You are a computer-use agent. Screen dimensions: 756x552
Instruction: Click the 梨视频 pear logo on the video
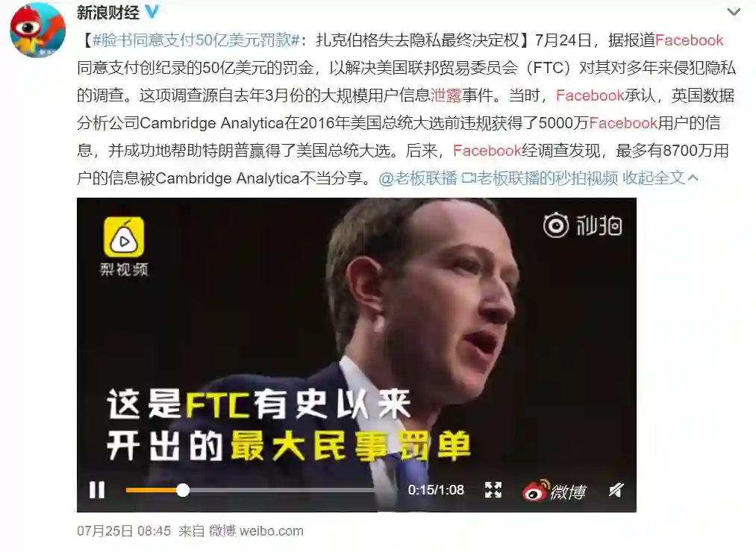coord(124,246)
